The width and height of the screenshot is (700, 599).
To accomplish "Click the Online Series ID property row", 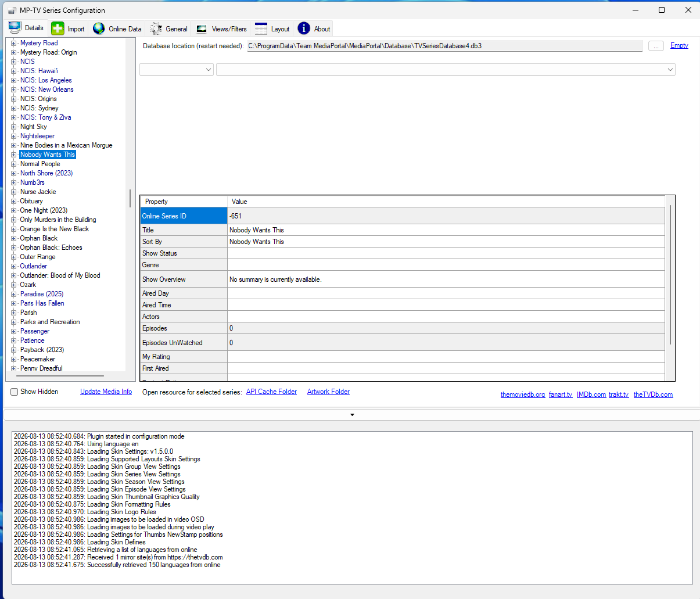I will coord(403,216).
